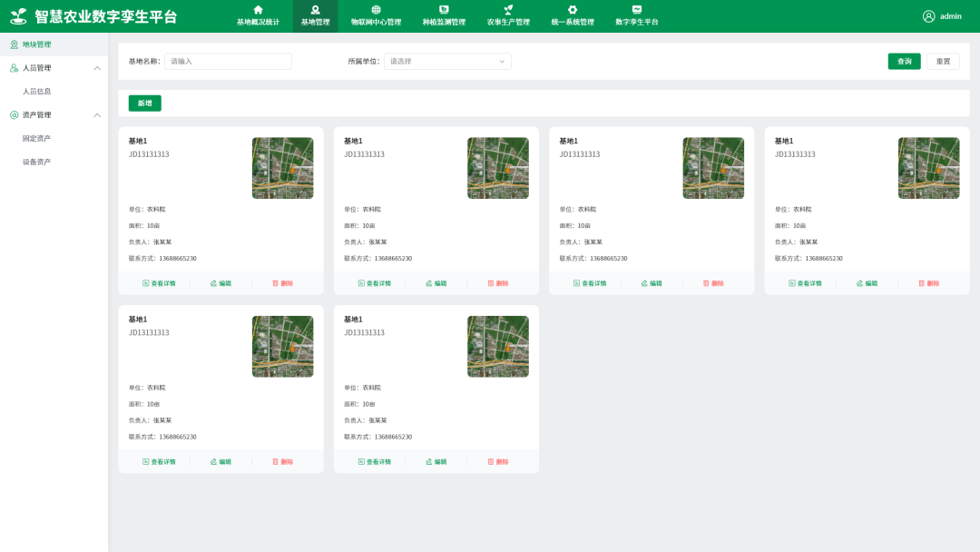This screenshot has width=980, height=552.
Task: Open 数字孪生平台 chart-screen icon
Action: pos(636,10)
